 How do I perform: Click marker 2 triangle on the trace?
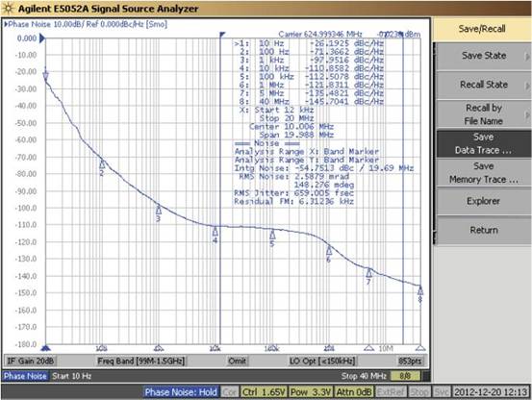102,164
